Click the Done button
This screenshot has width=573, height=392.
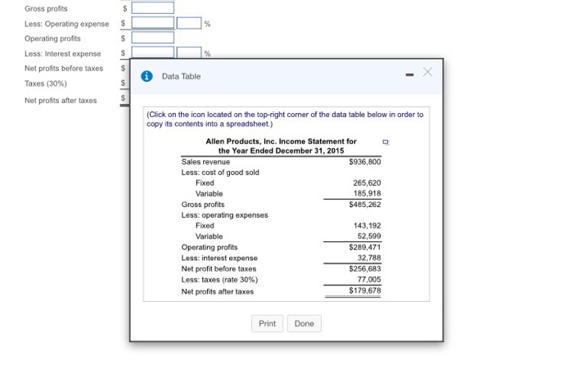pos(304,324)
